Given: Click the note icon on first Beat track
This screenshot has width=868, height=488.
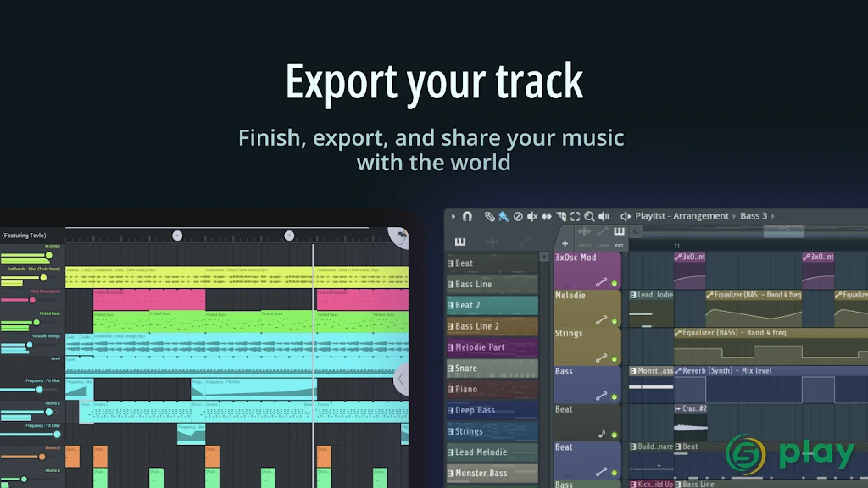Looking at the screenshot, I should click(x=602, y=434).
